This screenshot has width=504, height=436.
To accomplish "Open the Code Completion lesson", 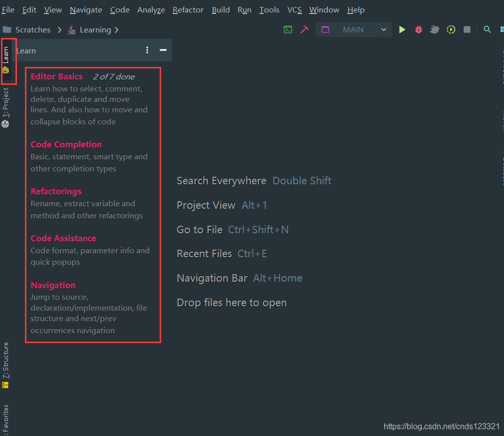I will pos(66,144).
